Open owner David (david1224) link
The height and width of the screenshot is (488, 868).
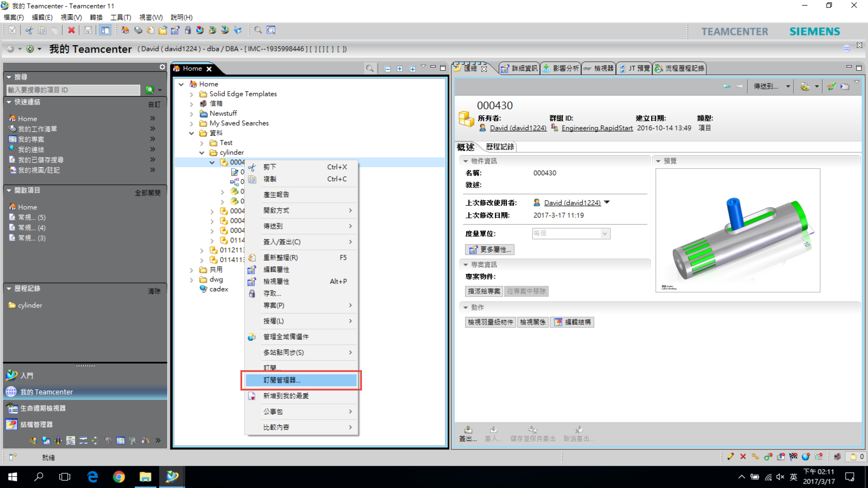tap(518, 128)
